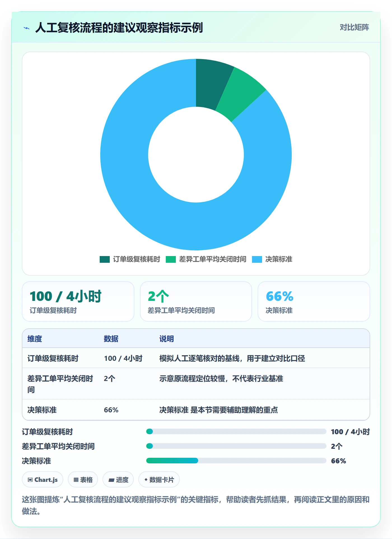The height and width of the screenshot is (539, 392).
Task: Click the 差异工单平均关闭时间 progress bar
Action: 236,446
